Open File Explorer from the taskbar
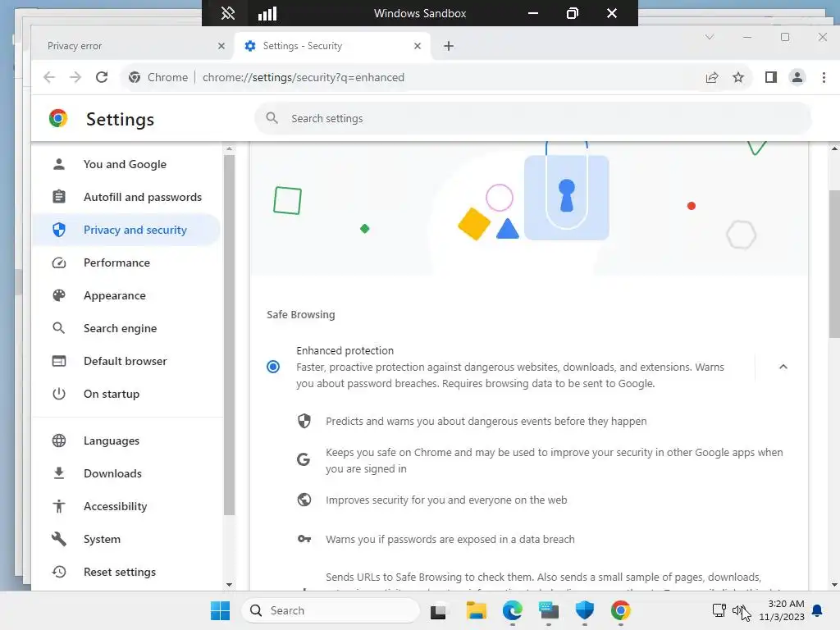This screenshot has height=630, width=840. pyautogui.click(x=476, y=610)
